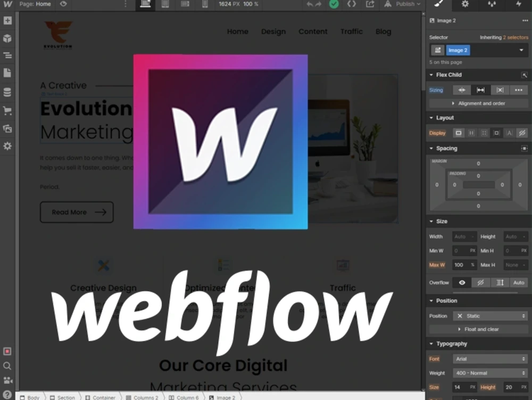Open Weight 400 - Normal dropdown
This screenshot has width=532, height=400.
[491, 373]
